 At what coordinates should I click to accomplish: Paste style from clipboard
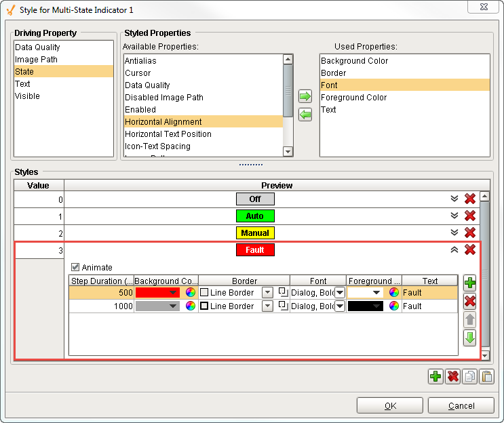coord(486,376)
